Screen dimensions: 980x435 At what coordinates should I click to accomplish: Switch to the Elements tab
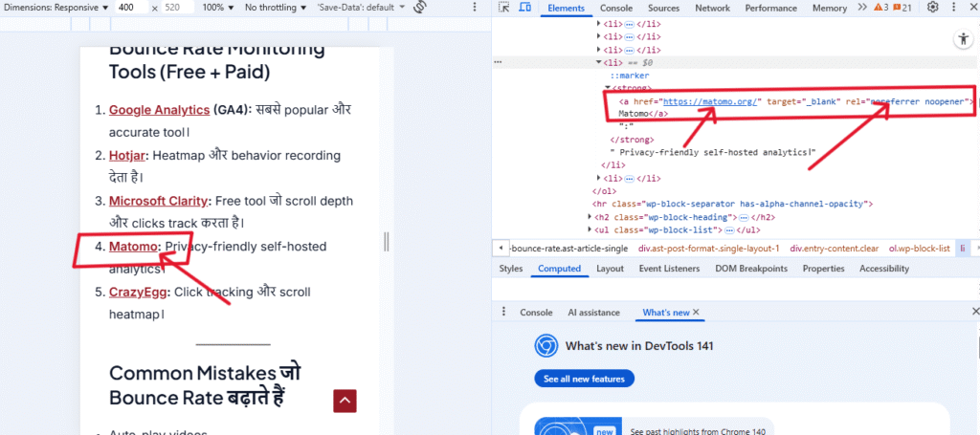(x=566, y=8)
